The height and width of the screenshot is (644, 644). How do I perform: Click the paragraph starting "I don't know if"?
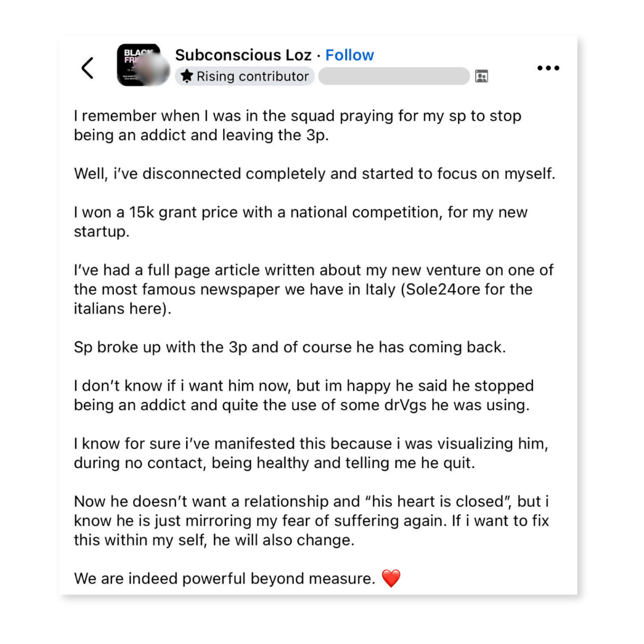click(x=304, y=395)
